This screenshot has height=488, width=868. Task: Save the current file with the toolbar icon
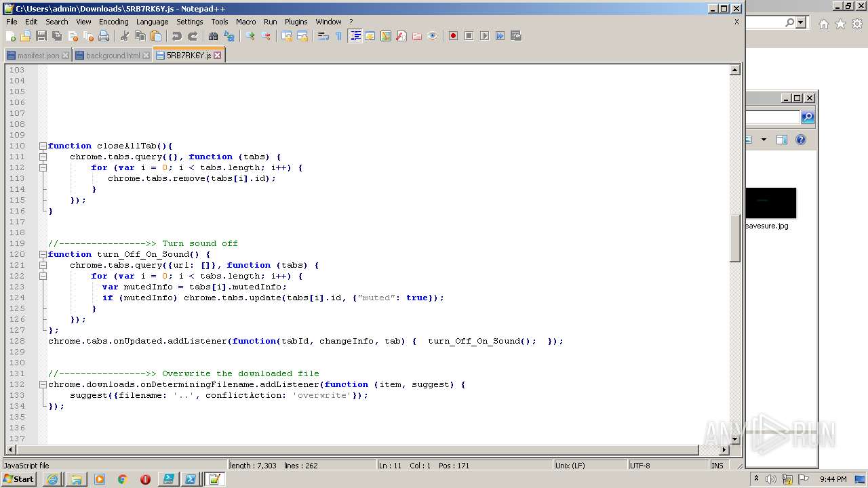[x=41, y=36]
